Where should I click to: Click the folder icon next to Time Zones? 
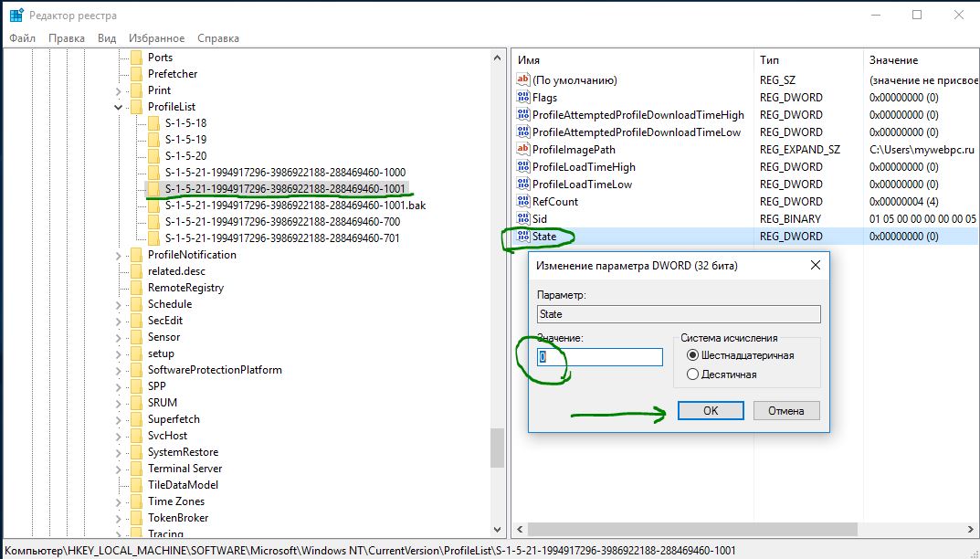[x=136, y=501]
